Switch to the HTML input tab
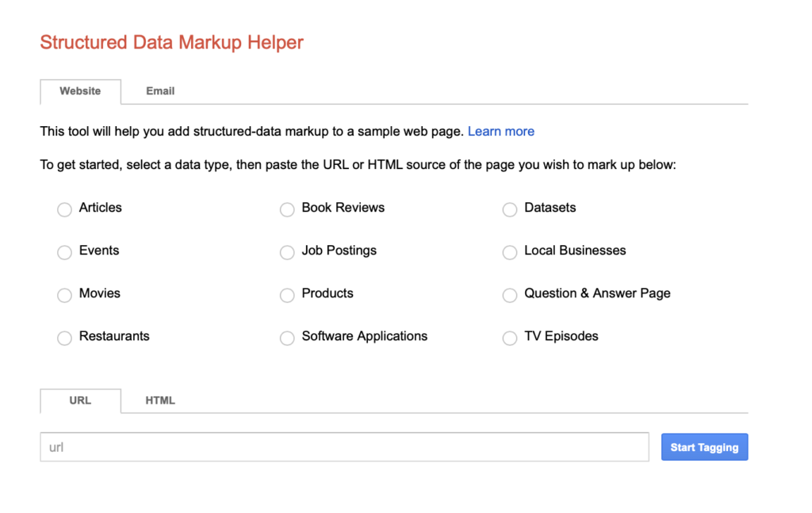The width and height of the screenshot is (812, 513). click(159, 400)
